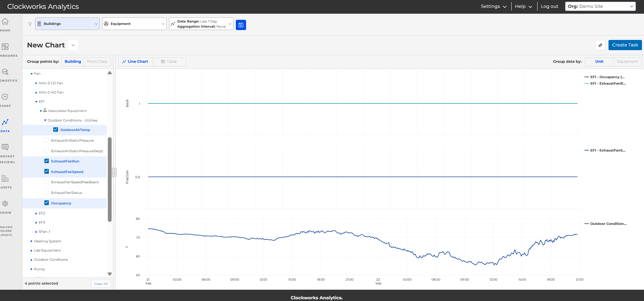Check ExhaustAirStaticPressureSetpt checkbox
This screenshot has height=301, width=644.
click(47, 151)
